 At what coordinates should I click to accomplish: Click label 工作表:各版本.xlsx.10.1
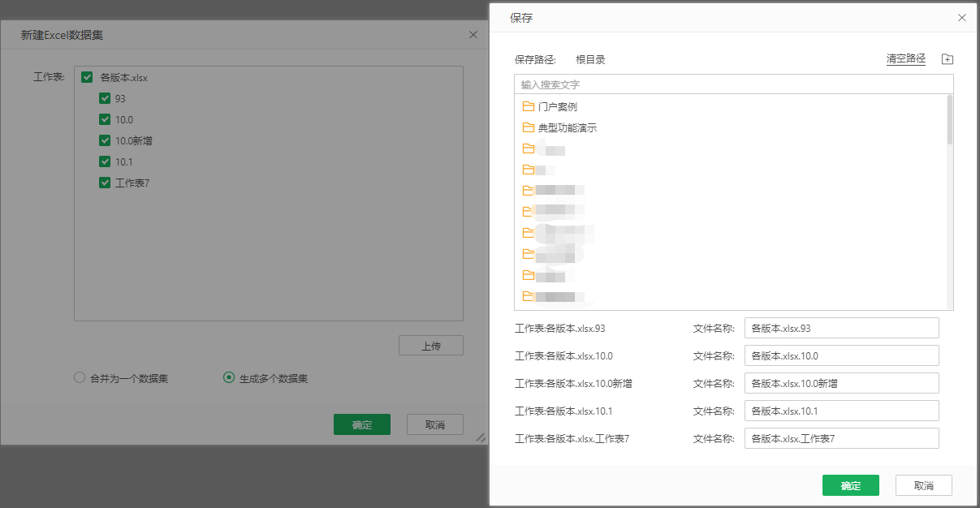[x=563, y=411]
